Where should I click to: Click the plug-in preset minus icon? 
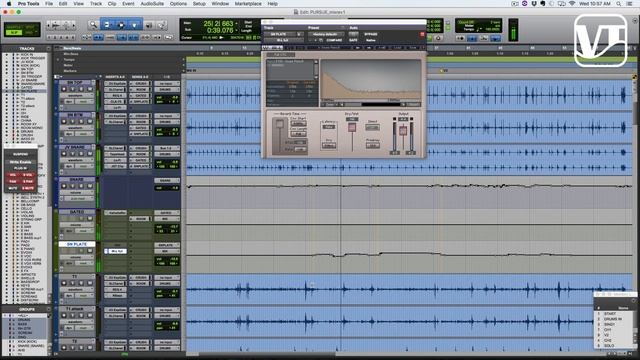[x=311, y=40]
